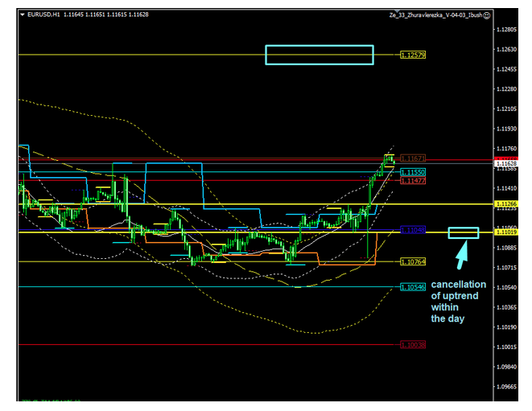The width and height of the screenshot is (532, 411).
Task: Click the 1.11671 red price label
Action: 412,158
